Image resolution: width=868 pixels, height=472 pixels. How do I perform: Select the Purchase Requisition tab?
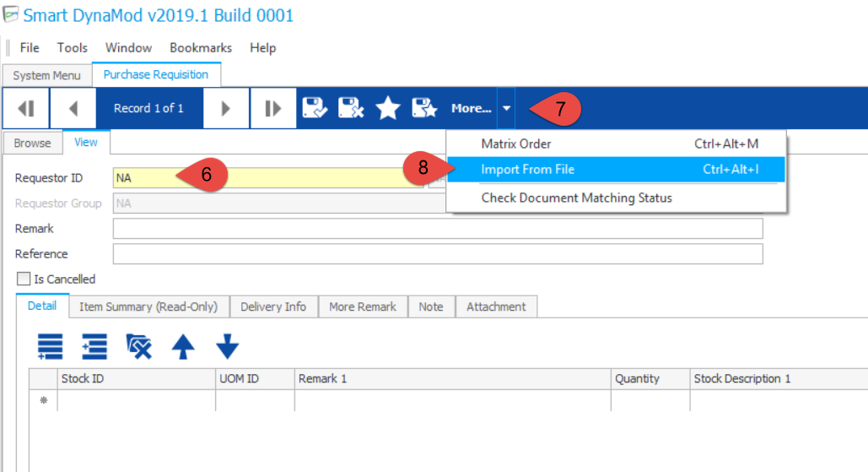[156, 74]
